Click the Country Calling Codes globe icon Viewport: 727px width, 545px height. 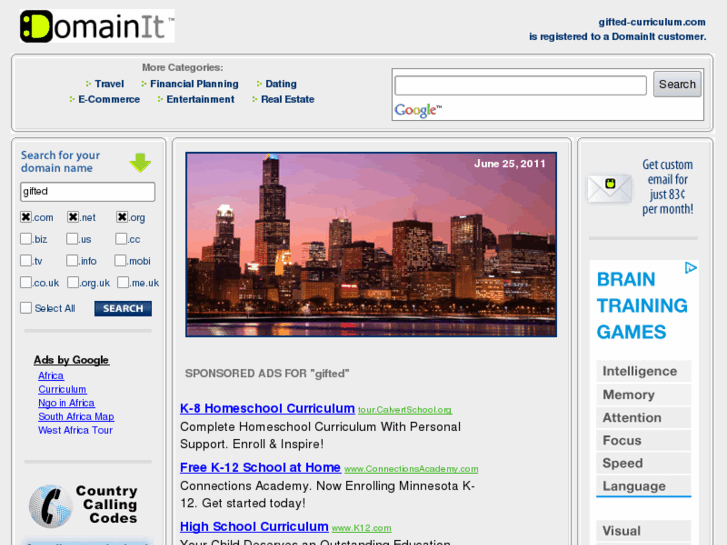click(x=50, y=507)
